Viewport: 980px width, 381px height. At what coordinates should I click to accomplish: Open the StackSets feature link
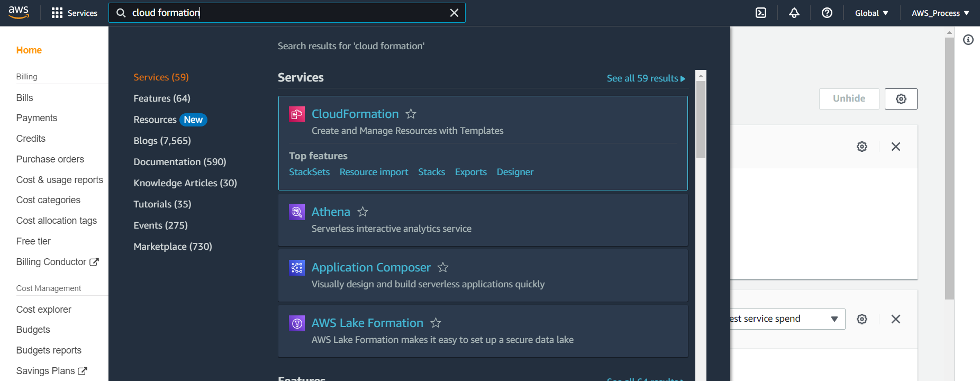(309, 172)
